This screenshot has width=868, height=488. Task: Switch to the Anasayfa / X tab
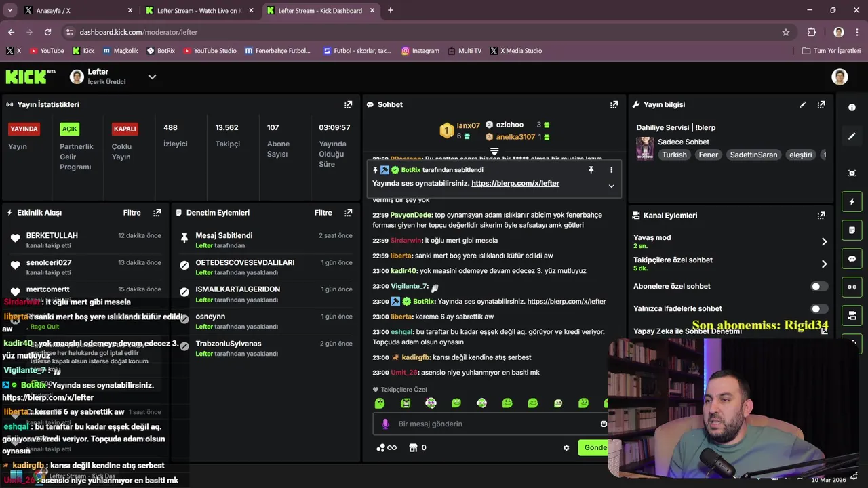click(77, 10)
